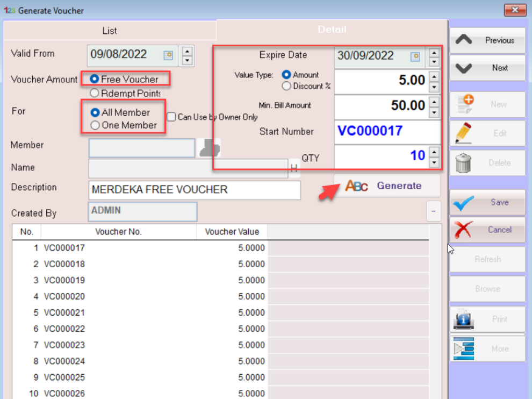This screenshot has width=532, height=399.
Task: Increase QTY with the up spinner arrow
Action: point(434,152)
